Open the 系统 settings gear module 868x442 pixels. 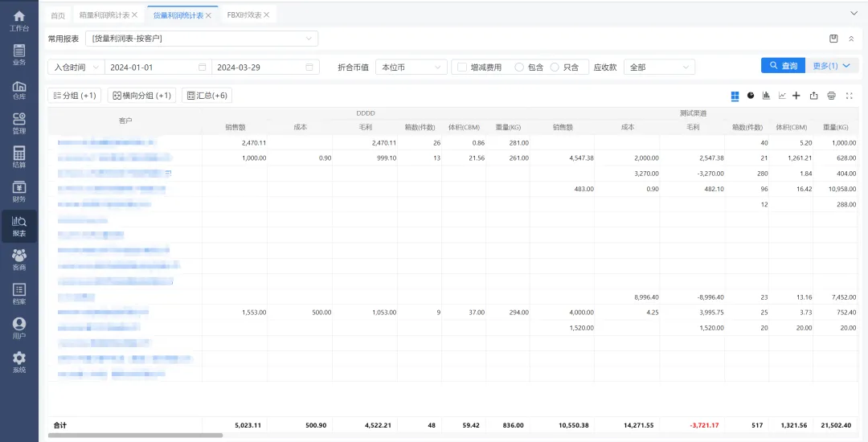point(18,362)
